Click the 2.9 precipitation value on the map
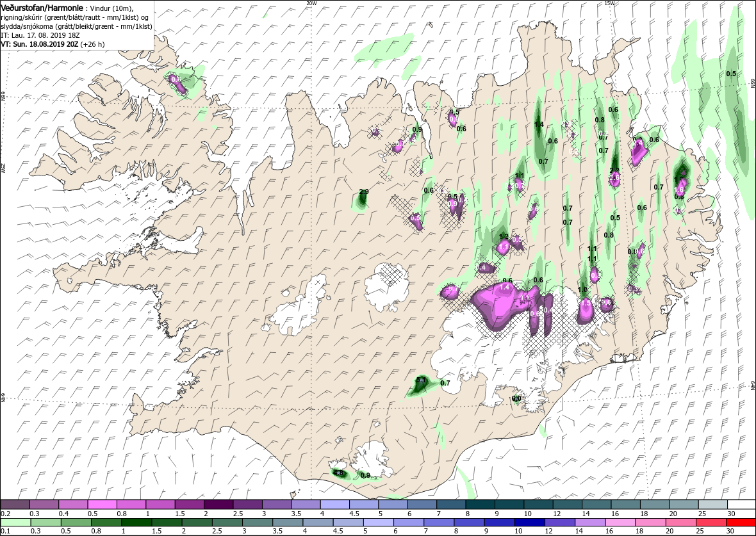 pyautogui.click(x=364, y=192)
